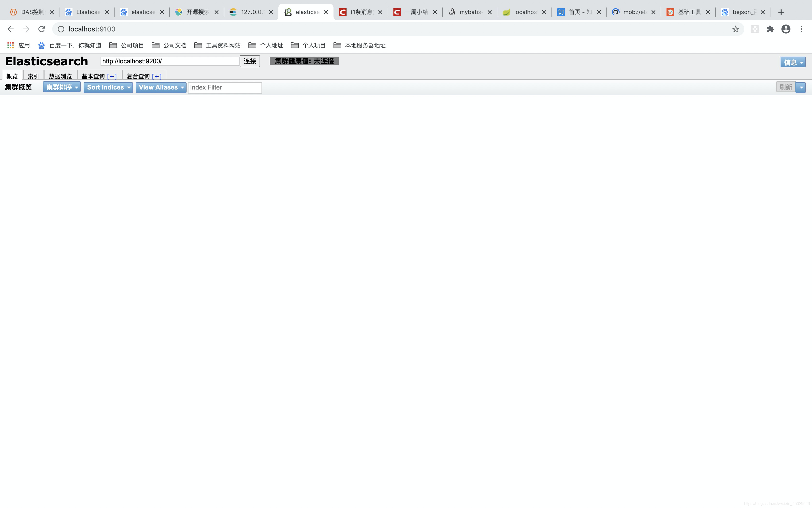Click the browser forward arrow
Screen dimensions: 812x508
(x=26, y=29)
